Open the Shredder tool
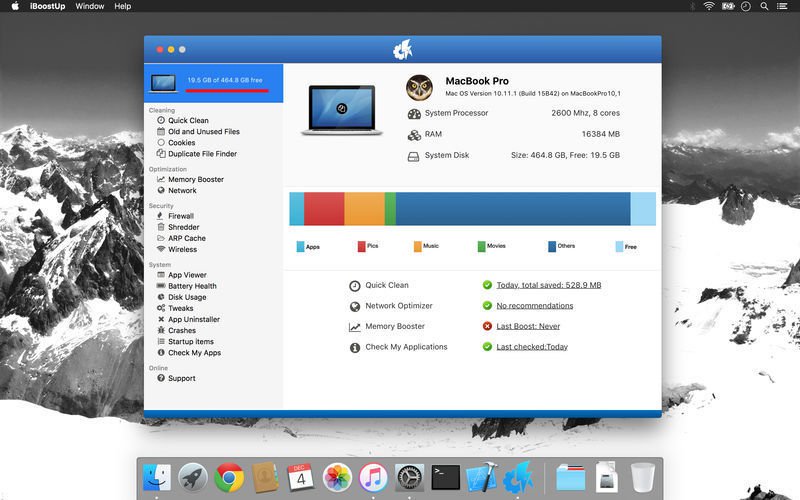Screen dimensions: 800x500 pos(183,227)
